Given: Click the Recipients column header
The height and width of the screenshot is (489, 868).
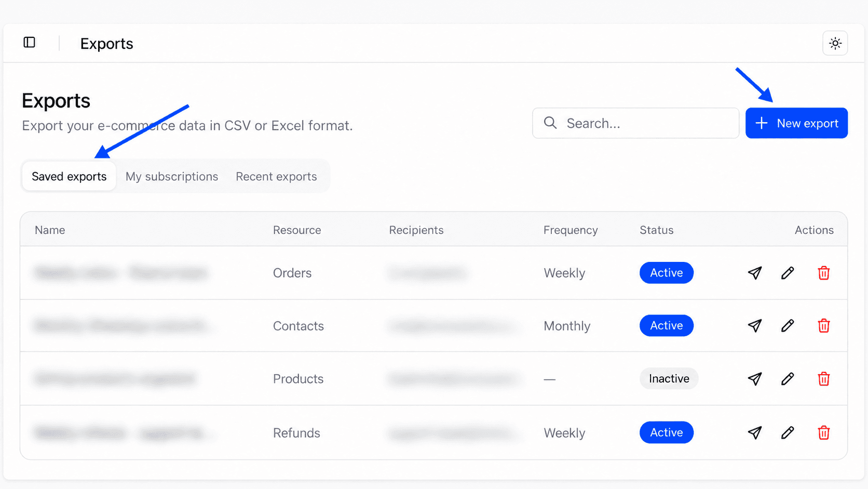Looking at the screenshot, I should pos(416,230).
